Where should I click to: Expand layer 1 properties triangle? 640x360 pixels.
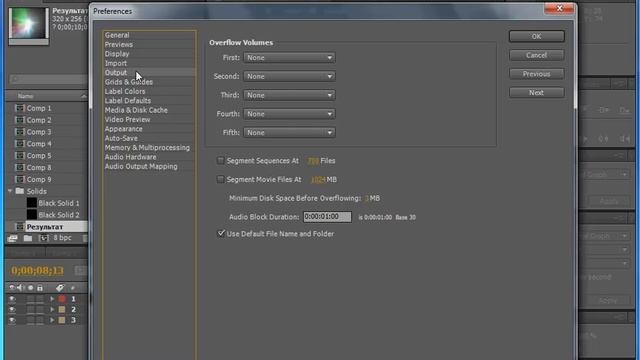point(52,299)
